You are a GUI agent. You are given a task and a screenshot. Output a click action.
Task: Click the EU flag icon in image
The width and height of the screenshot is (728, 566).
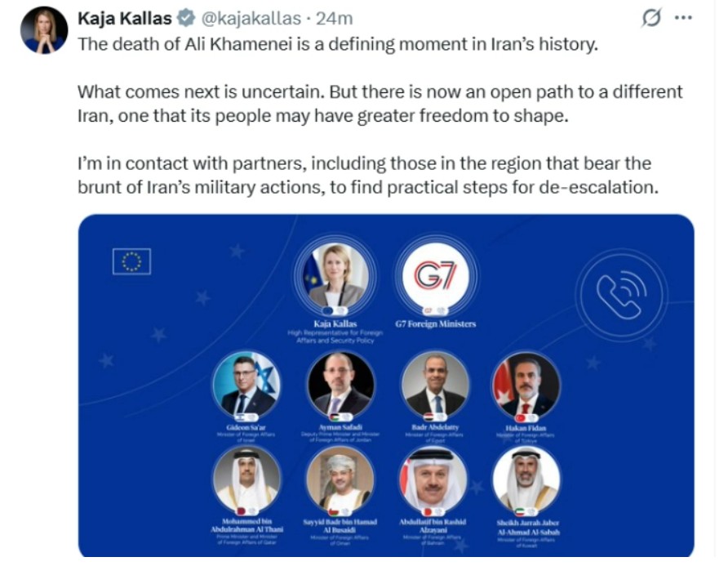(x=131, y=261)
